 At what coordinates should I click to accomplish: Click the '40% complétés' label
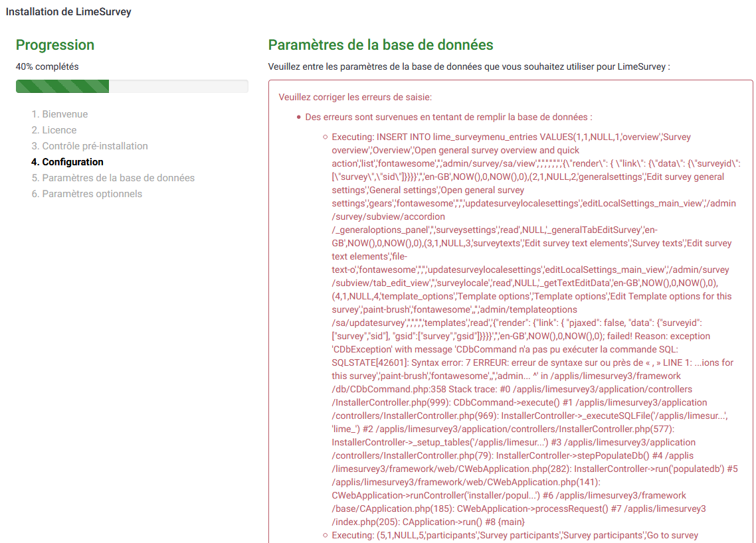pos(47,66)
